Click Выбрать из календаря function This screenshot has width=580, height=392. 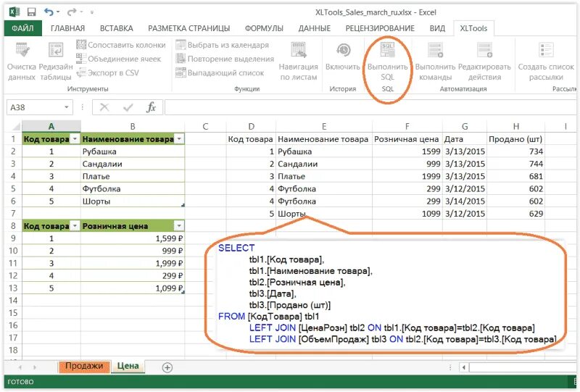223,45
